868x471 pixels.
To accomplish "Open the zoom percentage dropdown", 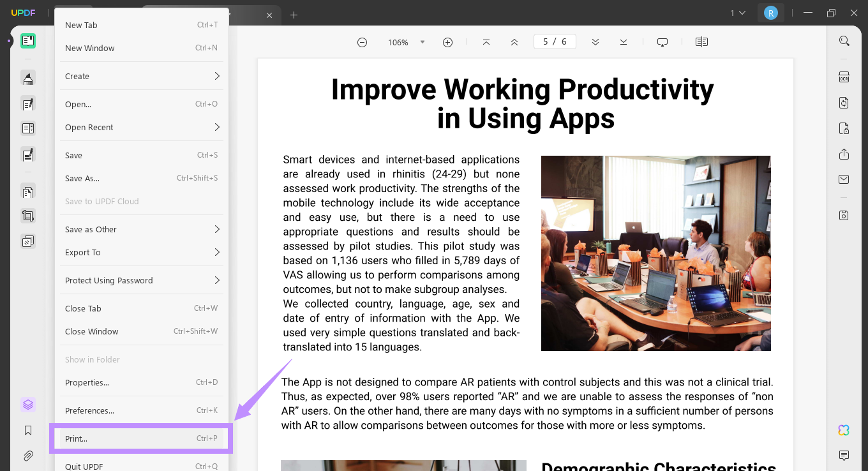I will (x=423, y=41).
